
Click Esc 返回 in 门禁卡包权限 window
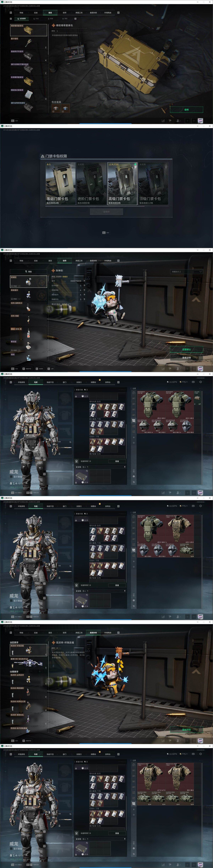(x=106, y=233)
